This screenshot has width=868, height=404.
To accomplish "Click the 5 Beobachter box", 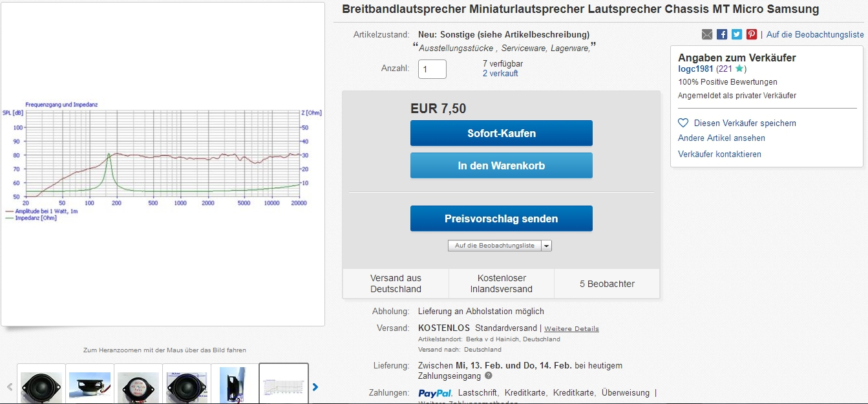I will click(x=607, y=284).
